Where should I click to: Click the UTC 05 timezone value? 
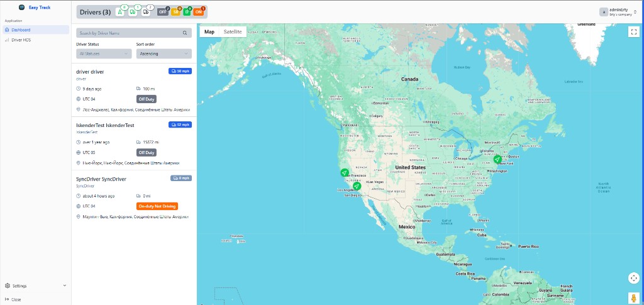89,152
